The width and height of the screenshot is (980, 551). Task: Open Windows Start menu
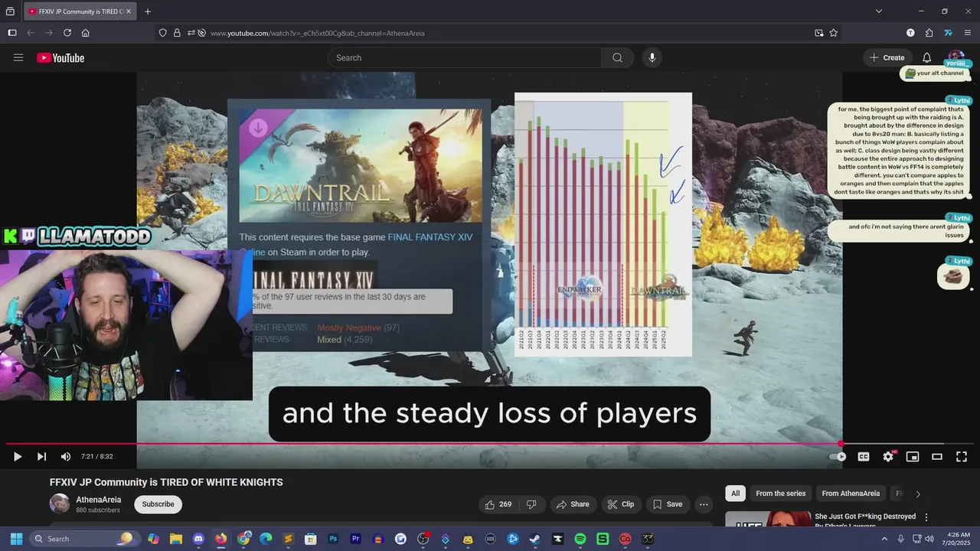(x=16, y=539)
